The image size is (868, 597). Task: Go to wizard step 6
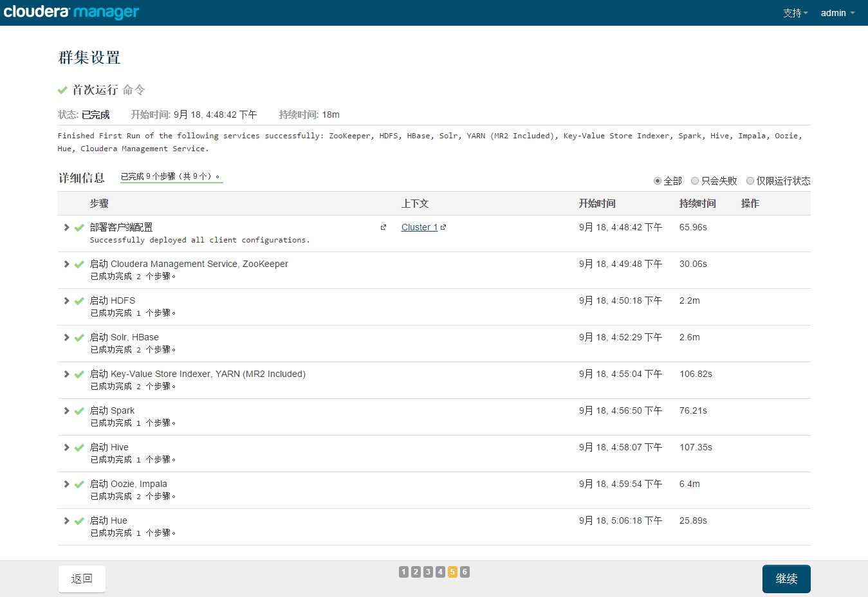coord(465,572)
